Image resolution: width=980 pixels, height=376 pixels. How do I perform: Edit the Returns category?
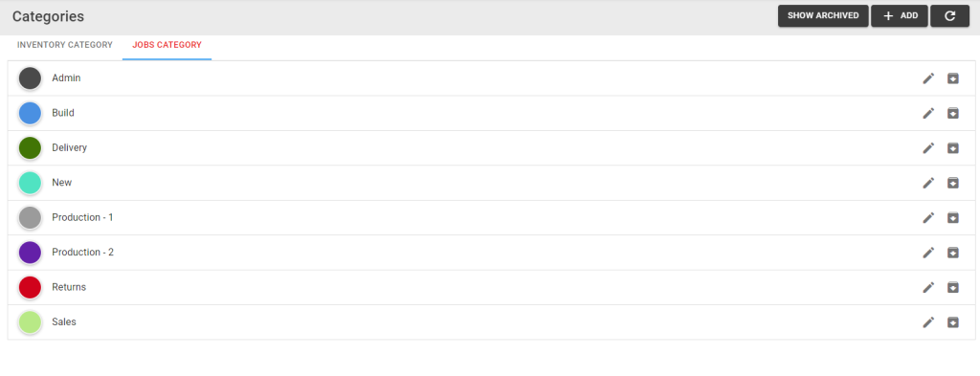(x=928, y=287)
